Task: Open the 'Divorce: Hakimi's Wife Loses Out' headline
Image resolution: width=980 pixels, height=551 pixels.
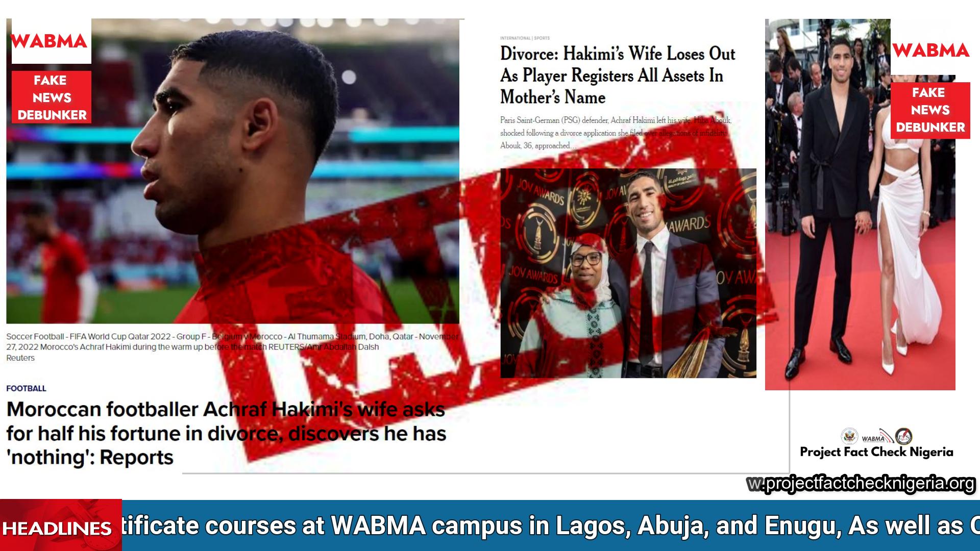Action: pyautogui.click(x=618, y=76)
